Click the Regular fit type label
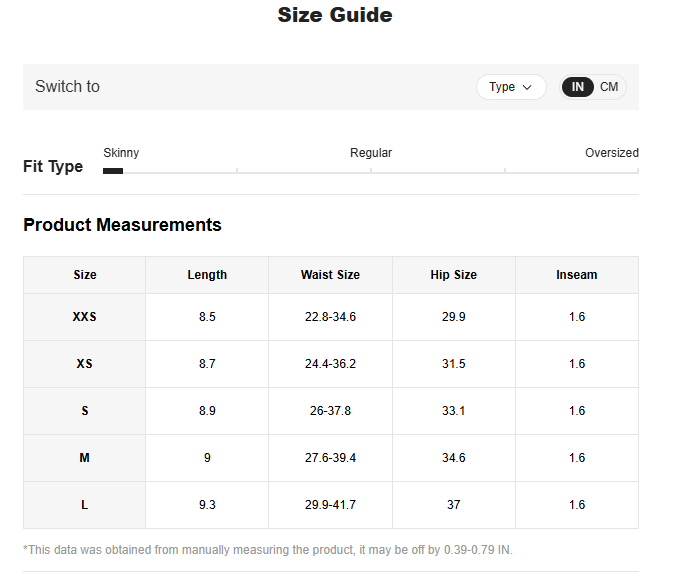Image resolution: width=673 pixels, height=582 pixels. coord(370,153)
